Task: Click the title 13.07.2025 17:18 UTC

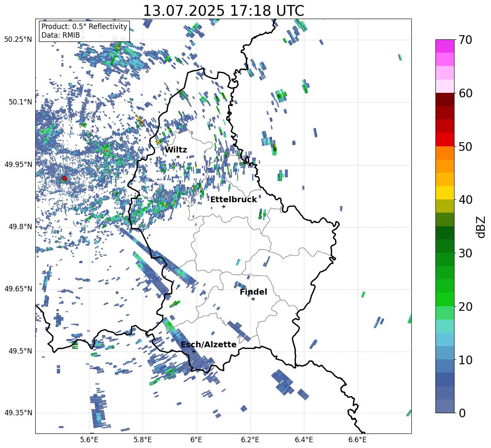Action: (x=224, y=11)
